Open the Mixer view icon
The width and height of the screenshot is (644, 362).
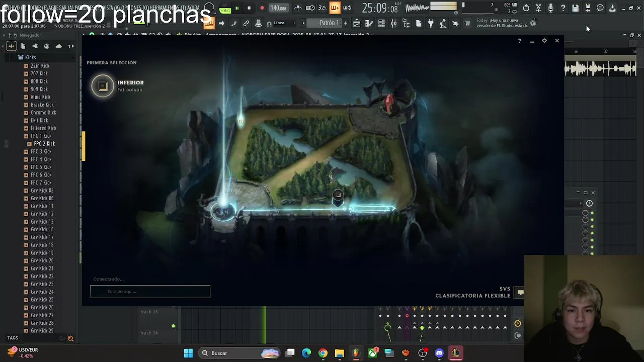click(393, 23)
